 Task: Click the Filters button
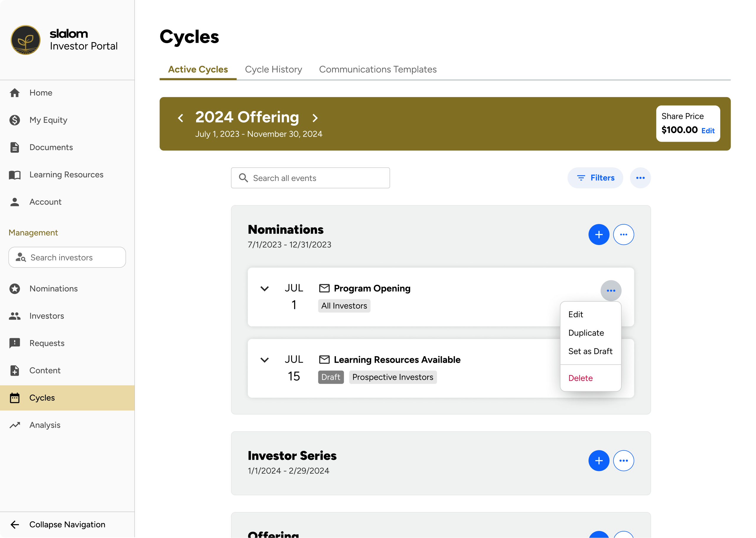595,178
